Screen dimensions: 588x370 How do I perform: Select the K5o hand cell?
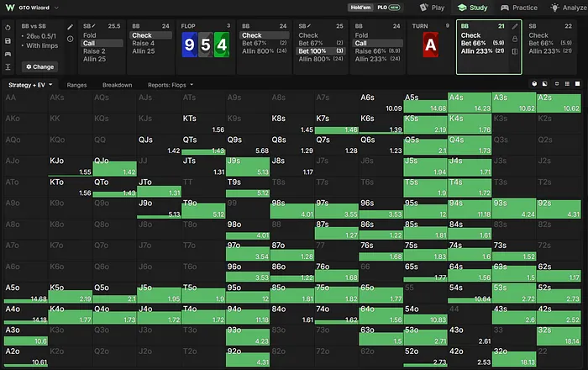70,293
